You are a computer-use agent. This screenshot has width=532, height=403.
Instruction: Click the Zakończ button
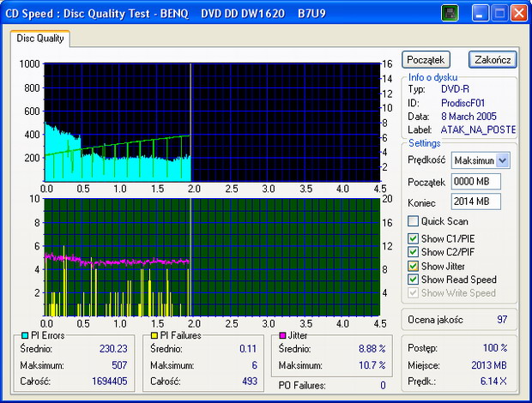pos(493,60)
